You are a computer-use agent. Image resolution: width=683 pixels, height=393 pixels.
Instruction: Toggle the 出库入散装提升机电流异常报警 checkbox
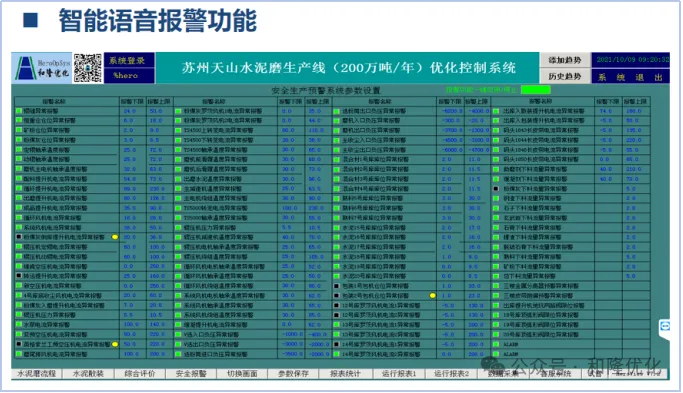coord(496,111)
